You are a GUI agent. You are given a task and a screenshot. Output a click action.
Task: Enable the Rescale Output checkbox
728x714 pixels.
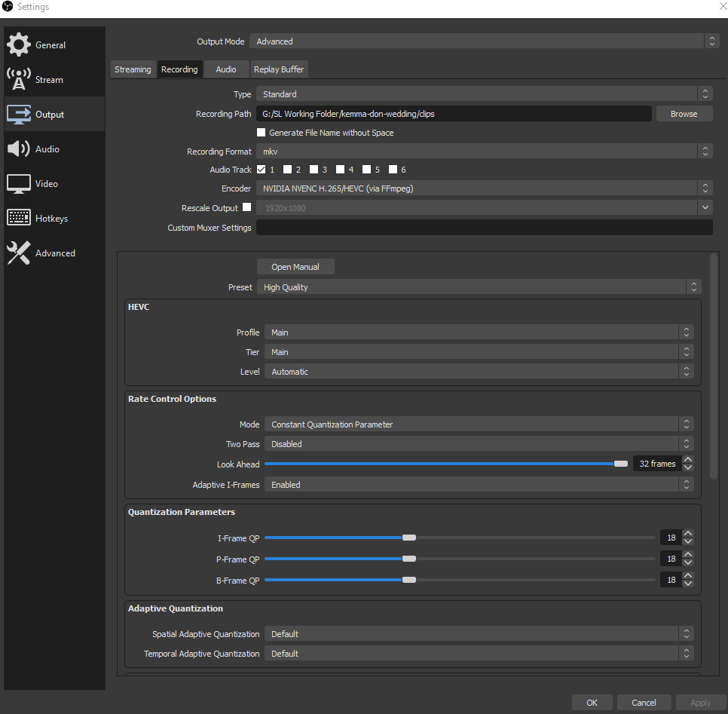[247, 207]
